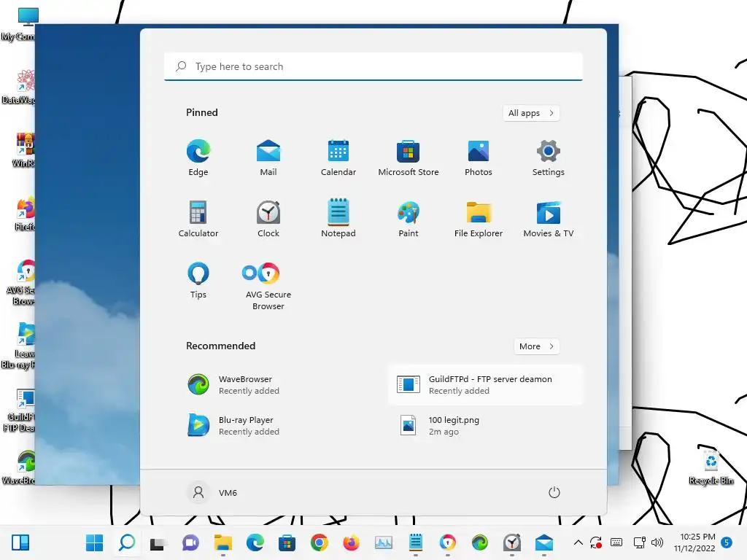Open the recent file 100 legit.png
This screenshot has width=747, height=560.
(x=485, y=426)
